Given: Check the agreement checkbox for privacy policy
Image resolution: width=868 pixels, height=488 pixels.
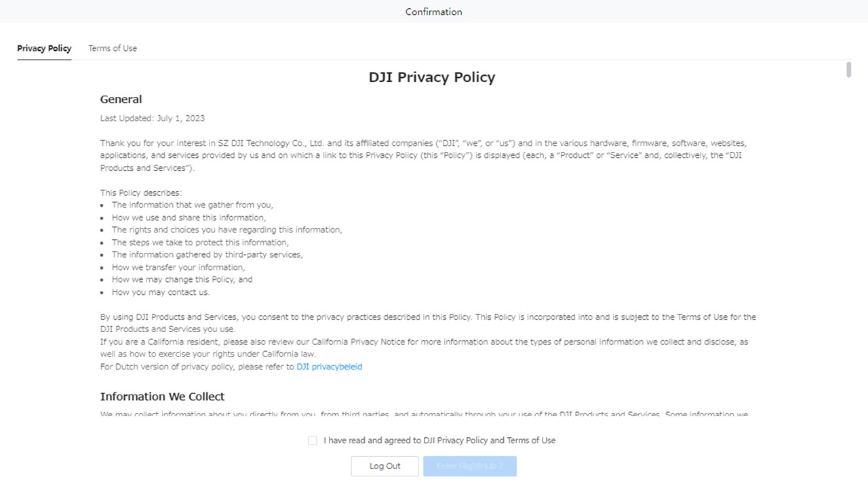Looking at the screenshot, I should 313,441.
